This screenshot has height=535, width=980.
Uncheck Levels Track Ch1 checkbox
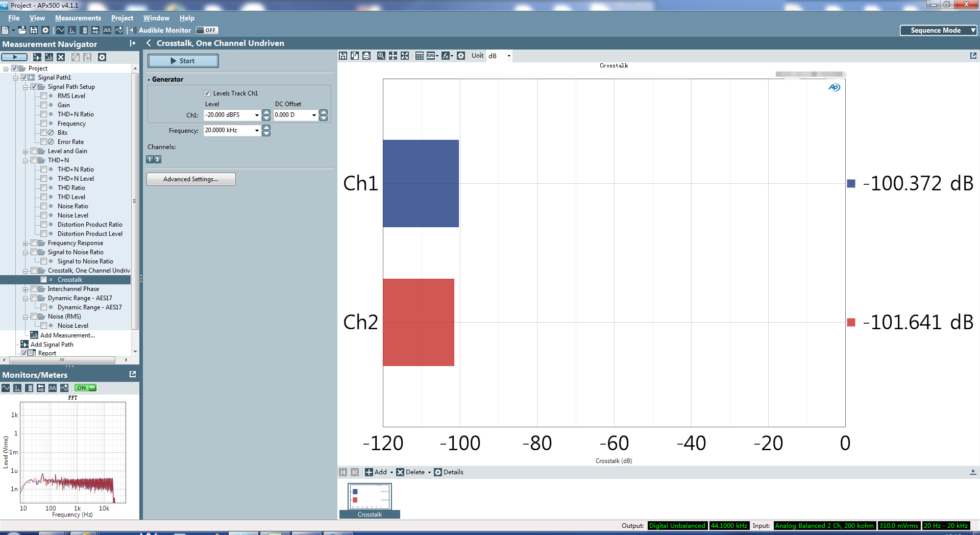coord(207,93)
